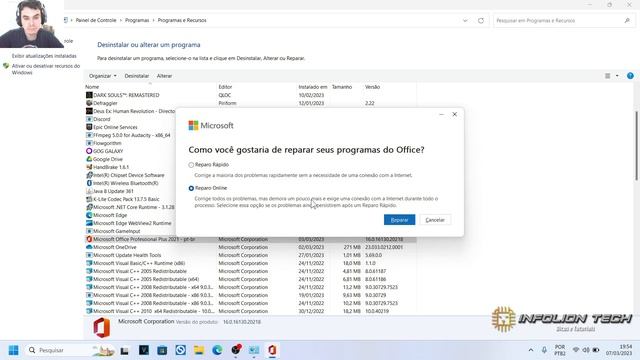The image size is (640, 360).
Task: Select the Reparo Online radio option
Action: point(191,188)
